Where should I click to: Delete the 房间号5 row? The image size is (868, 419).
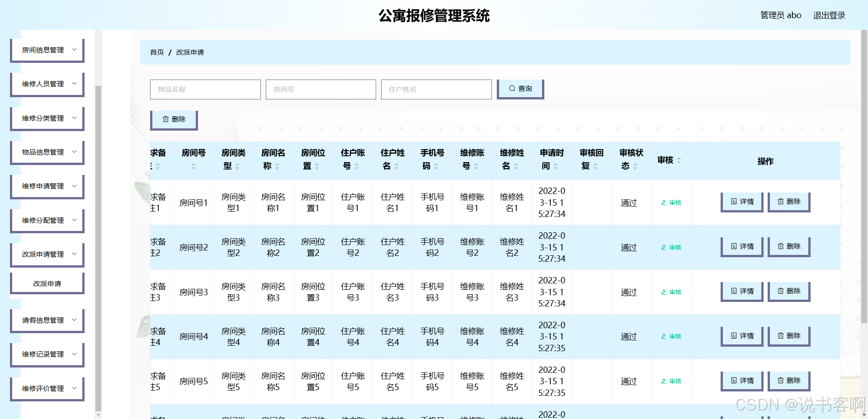[789, 381]
